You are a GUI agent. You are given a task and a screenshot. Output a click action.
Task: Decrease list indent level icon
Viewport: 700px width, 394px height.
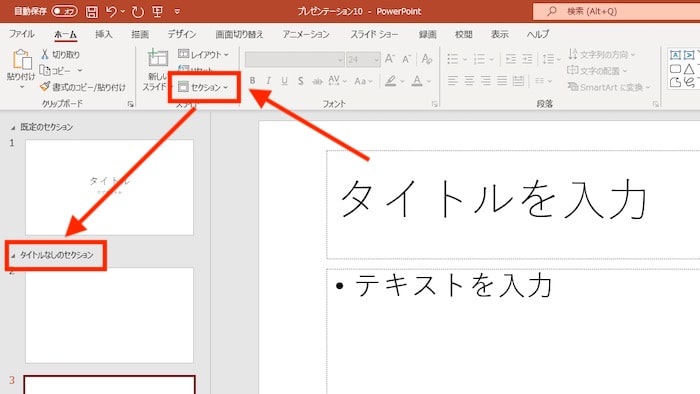click(511, 59)
